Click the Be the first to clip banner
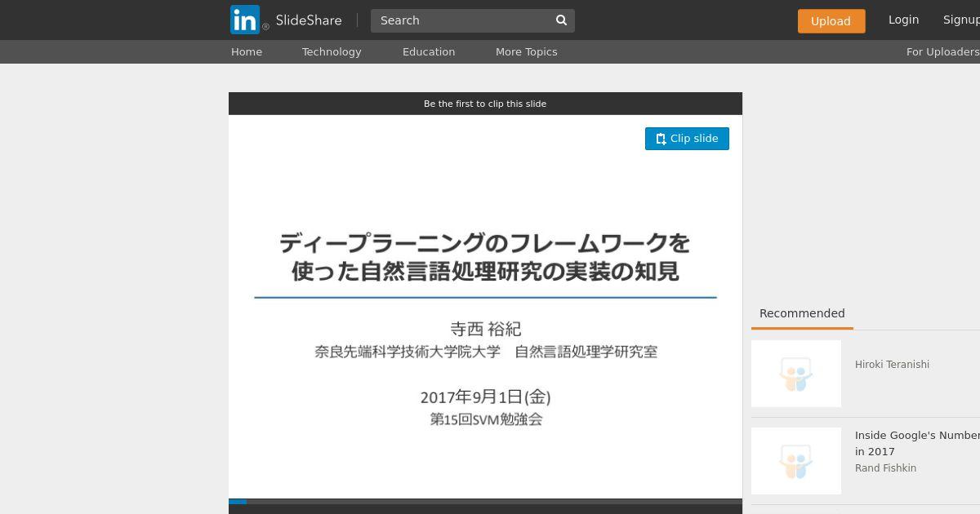The height and width of the screenshot is (514, 980). point(485,104)
